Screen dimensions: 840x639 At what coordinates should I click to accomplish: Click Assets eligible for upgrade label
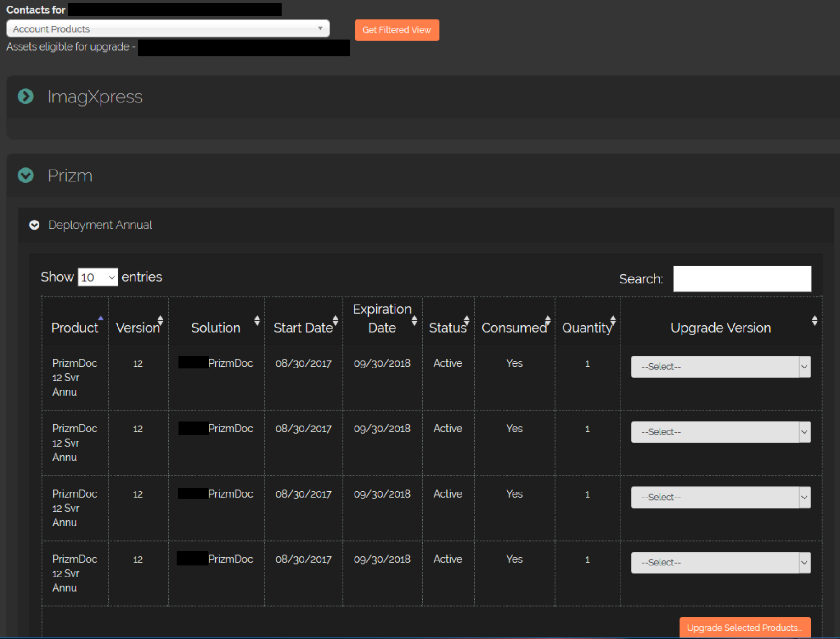pyautogui.click(x=71, y=47)
